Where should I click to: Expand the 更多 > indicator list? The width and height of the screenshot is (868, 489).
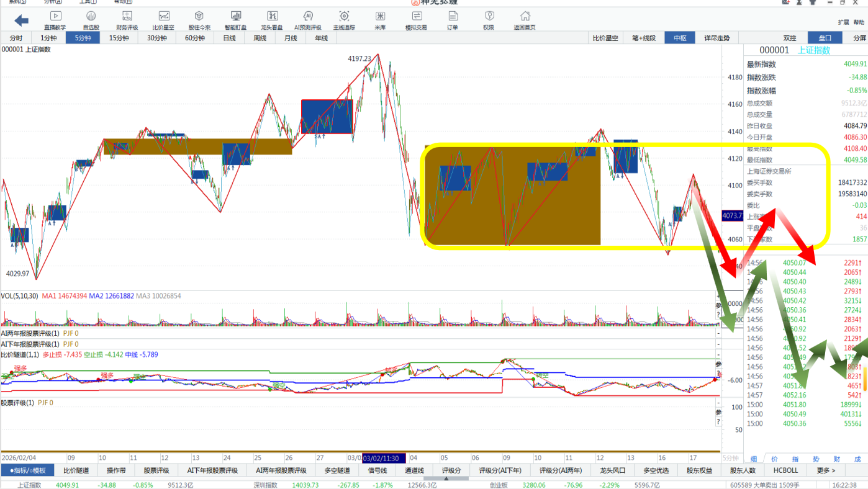(x=826, y=470)
